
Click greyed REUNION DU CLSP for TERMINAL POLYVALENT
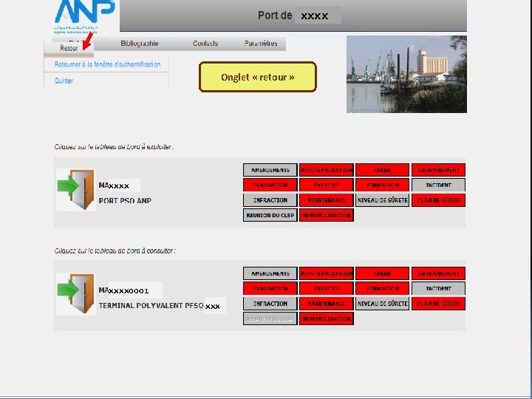click(270, 318)
